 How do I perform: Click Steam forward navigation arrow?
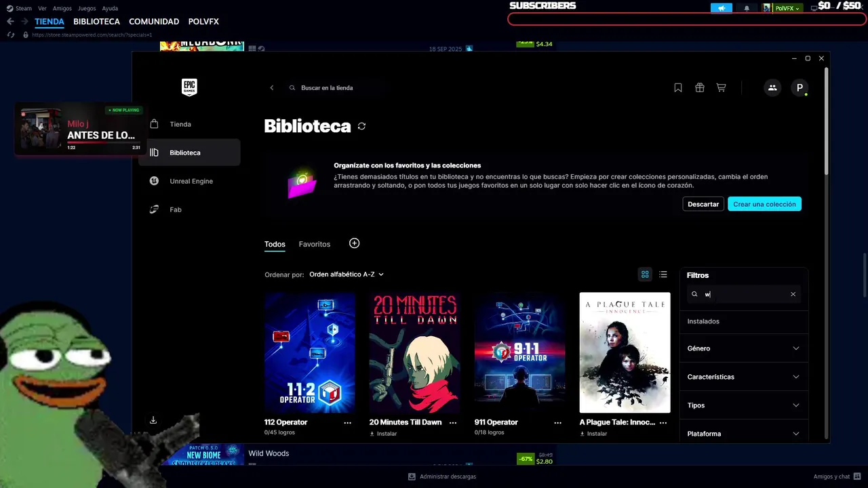click(x=24, y=22)
